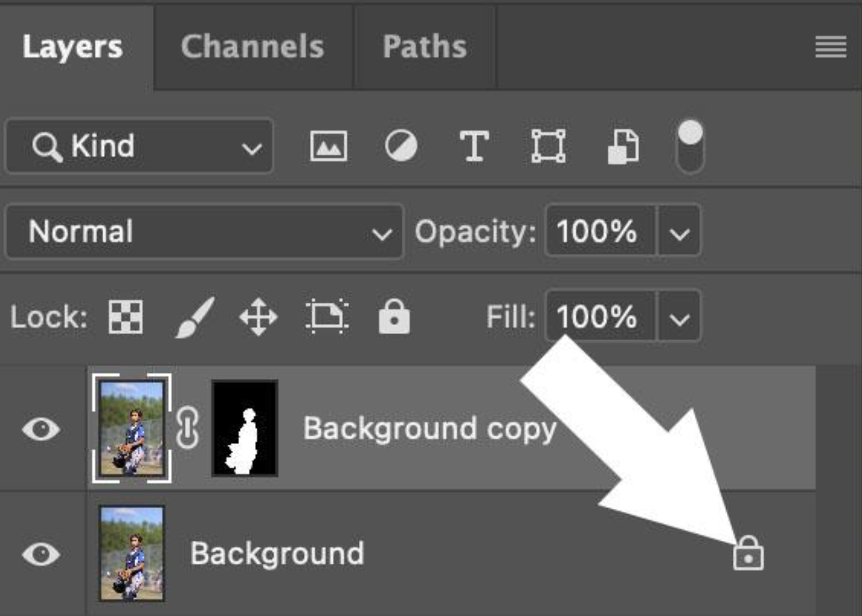Expand the Opacity slider arrow
This screenshot has width=862, height=616.
(x=679, y=231)
